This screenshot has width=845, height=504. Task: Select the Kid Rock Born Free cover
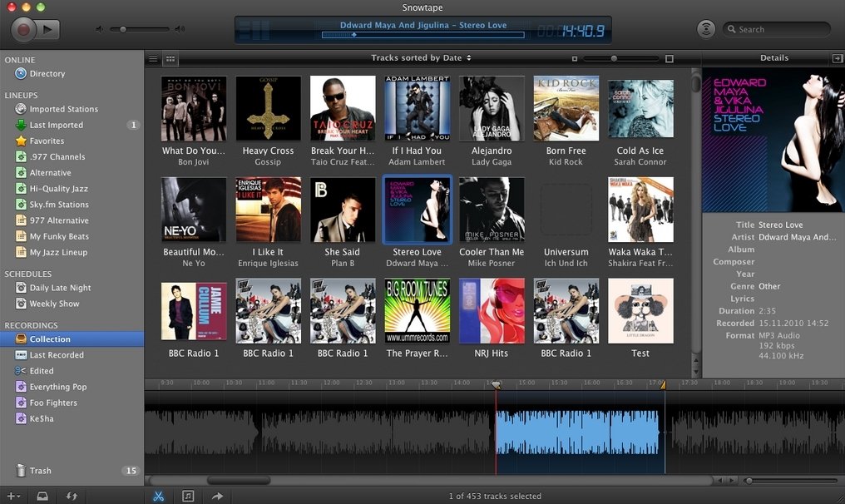coord(566,108)
